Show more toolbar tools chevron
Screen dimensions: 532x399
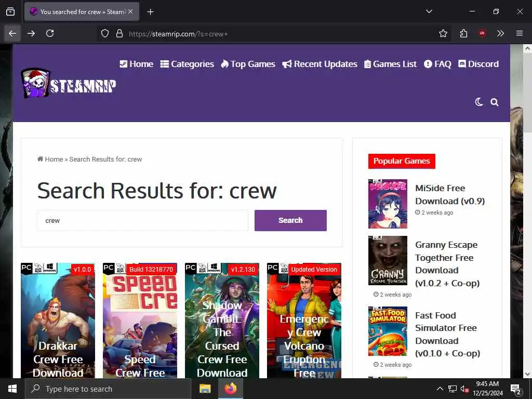(500, 33)
